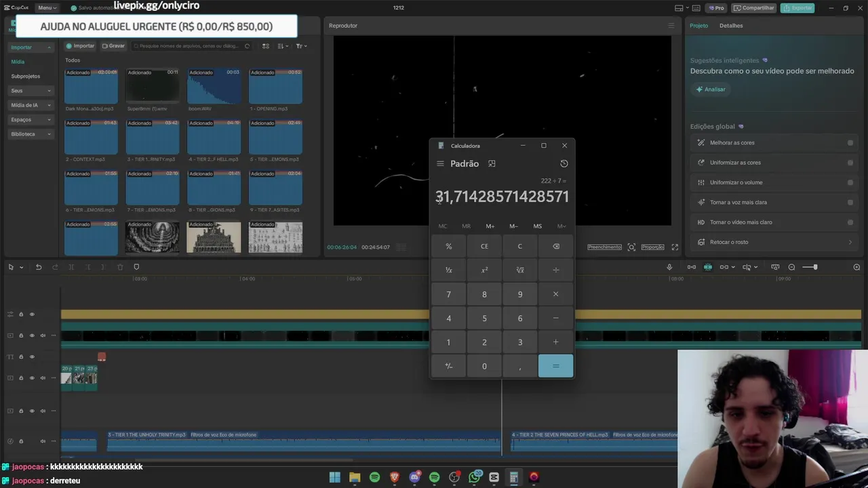Viewport: 868px width, 488px height.
Task: Click the Calculator square root button
Action: pos(520,270)
